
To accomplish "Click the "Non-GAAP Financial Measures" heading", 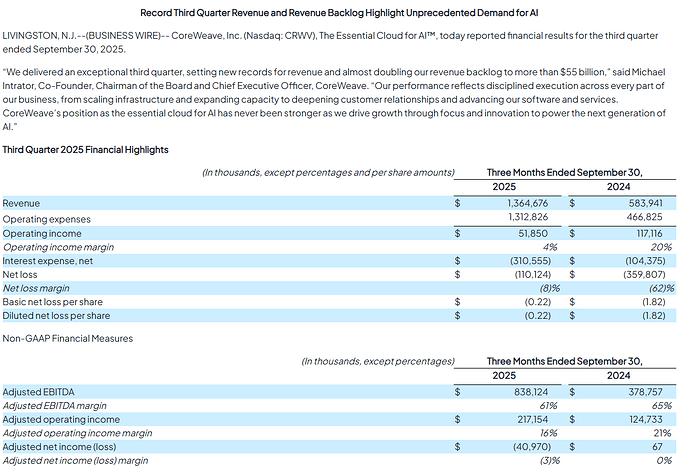I will (67, 338).
